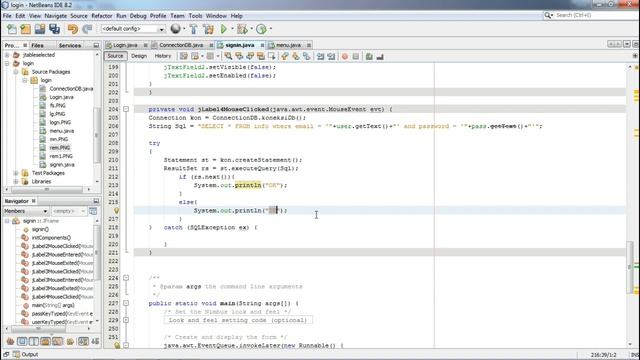Click the light bulb hint on line 216
The height and width of the screenshot is (360, 640).
click(116, 211)
